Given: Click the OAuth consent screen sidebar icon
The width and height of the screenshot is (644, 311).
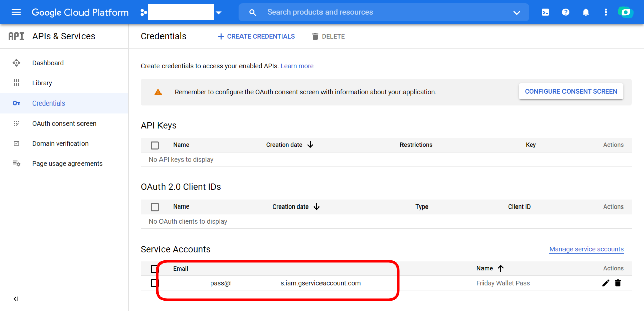Looking at the screenshot, I should pos(16,123).
